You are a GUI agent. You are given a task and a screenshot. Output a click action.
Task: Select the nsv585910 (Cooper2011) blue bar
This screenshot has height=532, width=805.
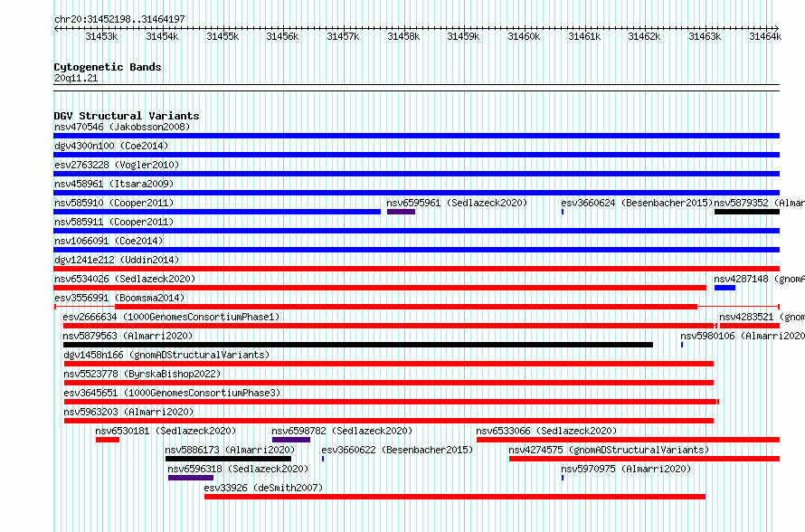coord(217,212)
